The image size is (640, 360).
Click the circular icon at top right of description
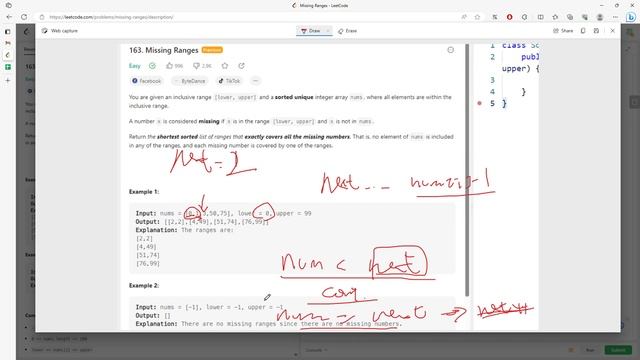coord(451,50)
